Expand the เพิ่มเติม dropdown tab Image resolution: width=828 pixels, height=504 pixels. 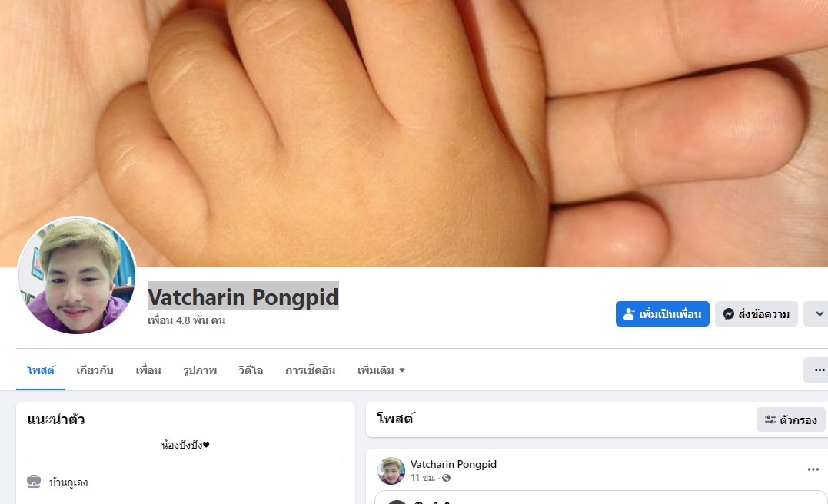pyautogui.click(x=381, y=370)
